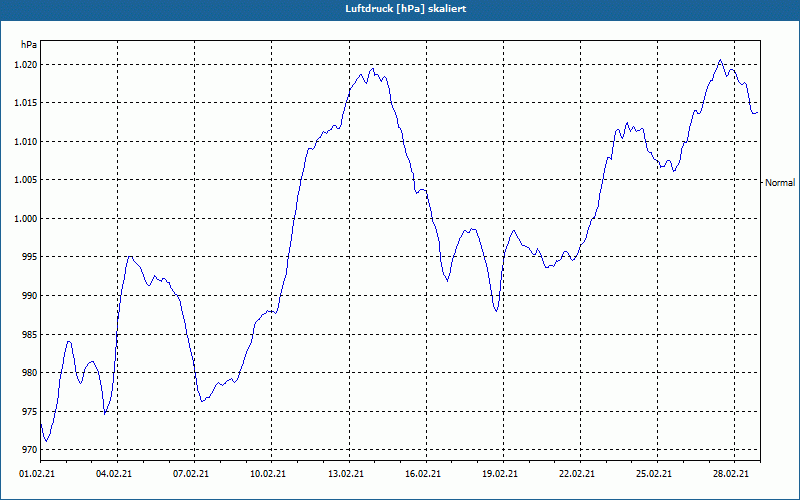
Task: Click the 975 y-axis value
Action: [x=30, y=412]
